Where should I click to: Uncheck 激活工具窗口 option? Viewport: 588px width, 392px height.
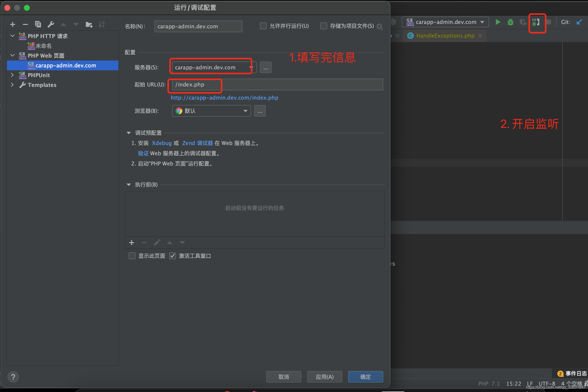(x=172, y=256)
